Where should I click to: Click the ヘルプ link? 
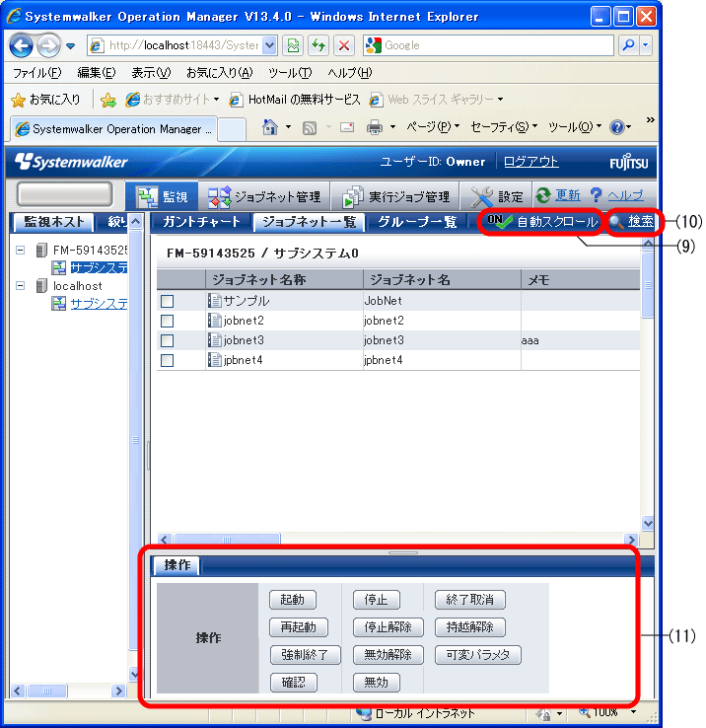618,195
